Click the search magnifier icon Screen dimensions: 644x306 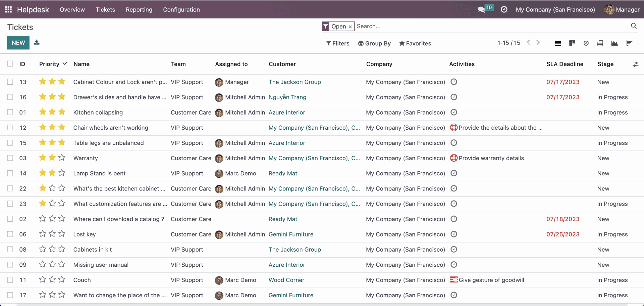click(634, 26)
